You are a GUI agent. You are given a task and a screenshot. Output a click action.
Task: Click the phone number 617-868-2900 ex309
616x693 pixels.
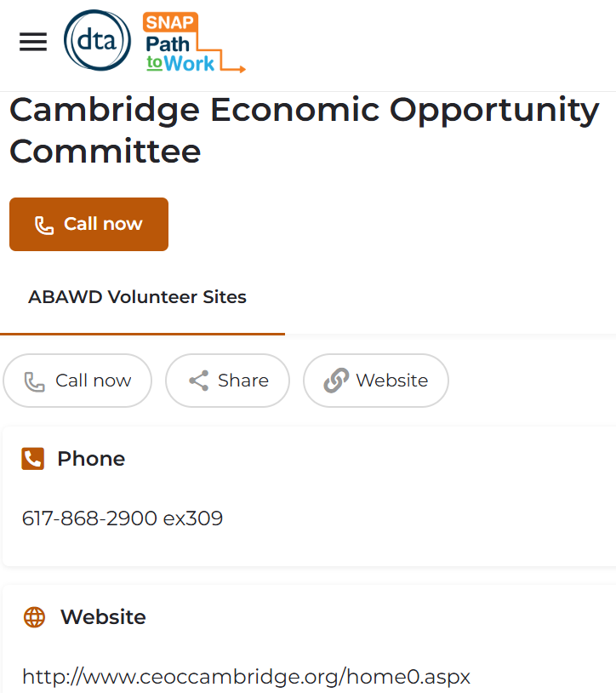[123, 518]
